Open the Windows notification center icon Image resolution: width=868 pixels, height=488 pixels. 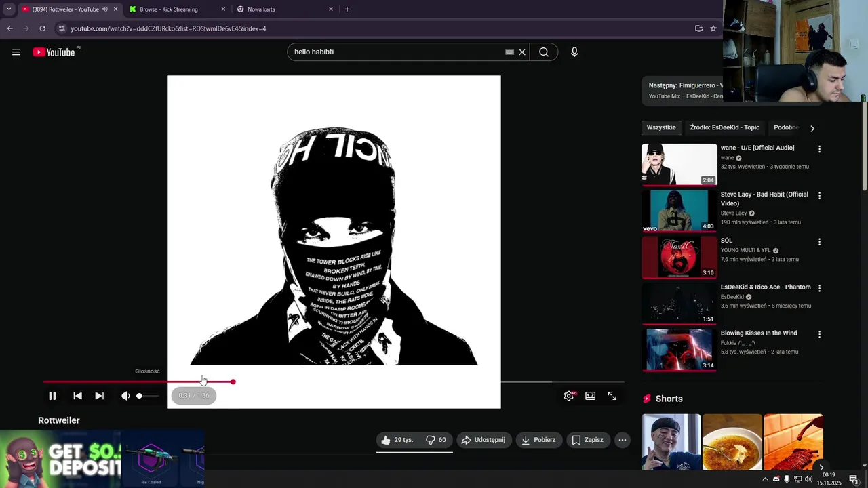coord(854,479)
